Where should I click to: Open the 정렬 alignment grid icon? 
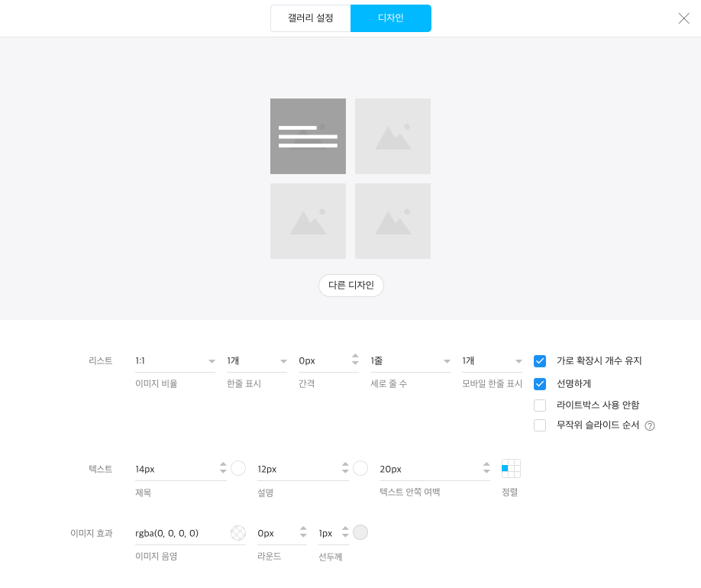pyautogui.click(x=511, y=468)
